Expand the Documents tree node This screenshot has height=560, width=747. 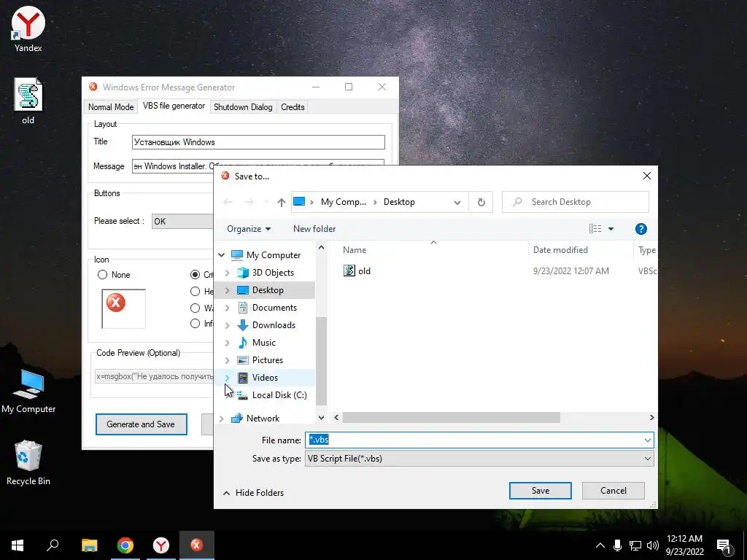[228, 308]
